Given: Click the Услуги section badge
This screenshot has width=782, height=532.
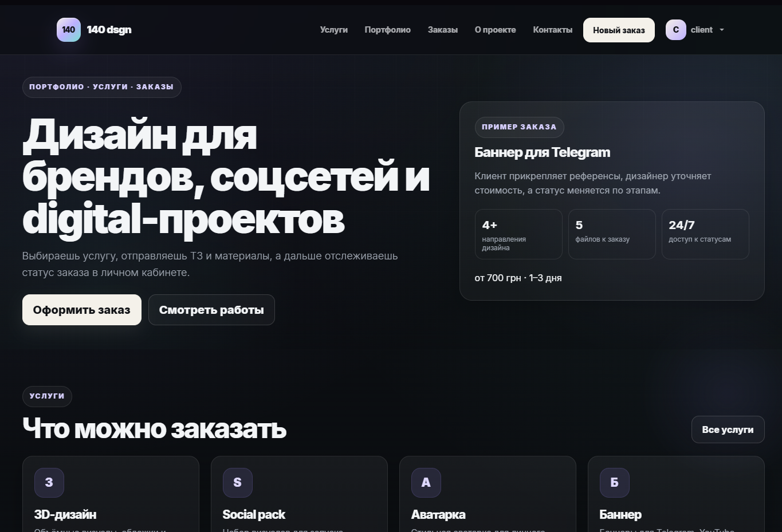Looking at the screenshot, I should click(47, 396).
